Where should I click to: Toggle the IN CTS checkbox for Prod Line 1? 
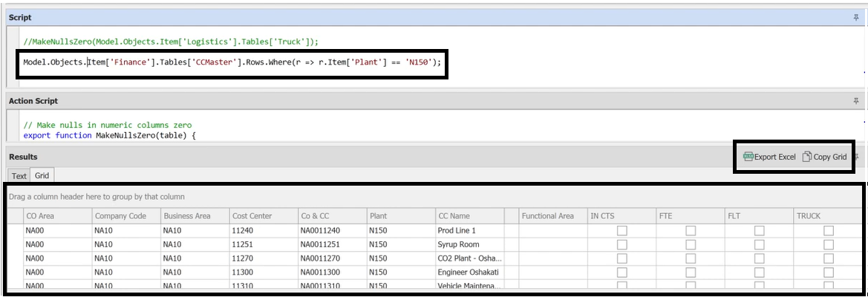(621, 231)
